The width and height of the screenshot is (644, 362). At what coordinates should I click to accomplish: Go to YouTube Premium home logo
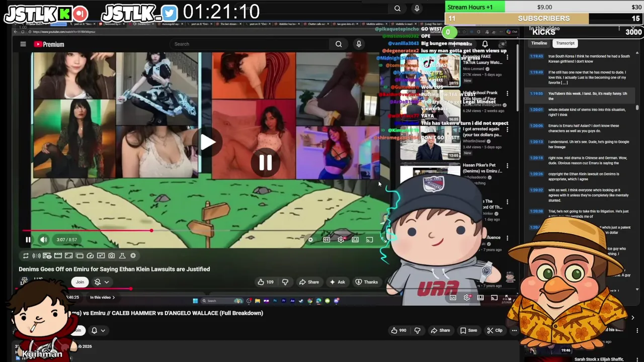(x=49, y=44)
